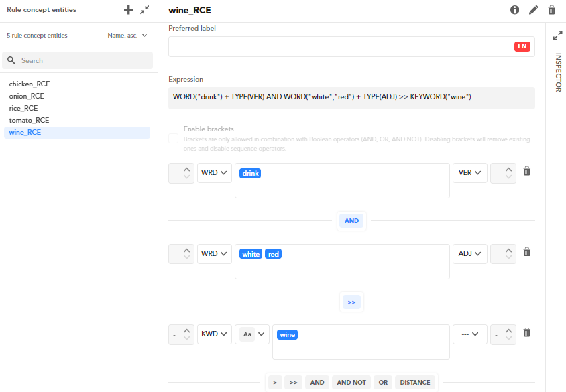Click the DISTANCE operator button
This screenshot has height=392, width=566.
coord(415,383)
